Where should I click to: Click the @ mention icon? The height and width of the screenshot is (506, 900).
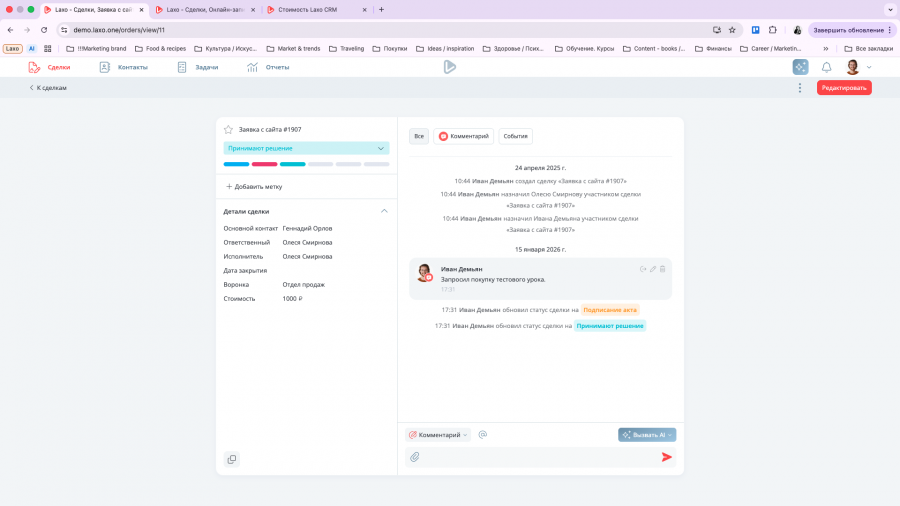pos(483,435)
